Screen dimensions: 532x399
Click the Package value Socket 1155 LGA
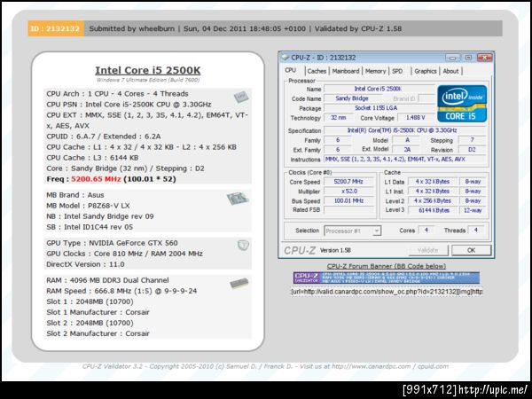point(379,108)
